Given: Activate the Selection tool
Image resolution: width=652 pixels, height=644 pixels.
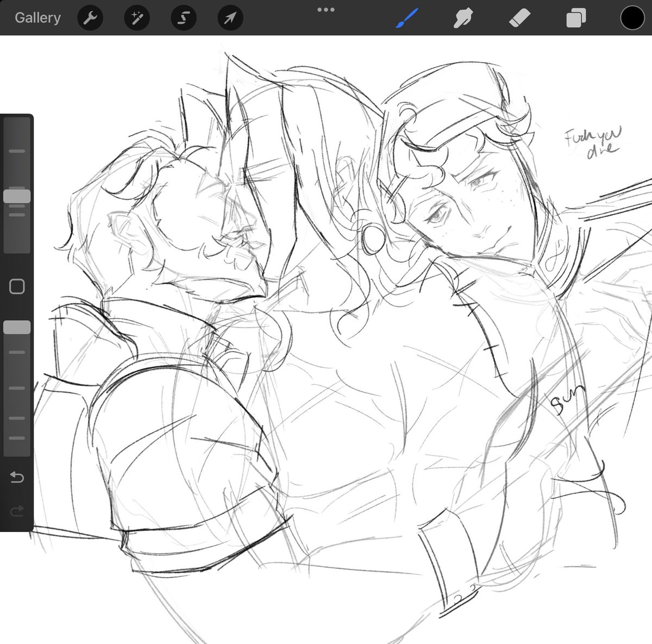Looking at the screenshot, I should [184, 18].
